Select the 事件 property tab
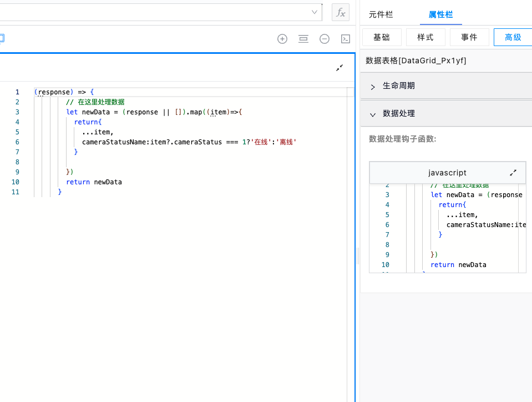Viewport: 532px width, 402px height. (469, 37)
